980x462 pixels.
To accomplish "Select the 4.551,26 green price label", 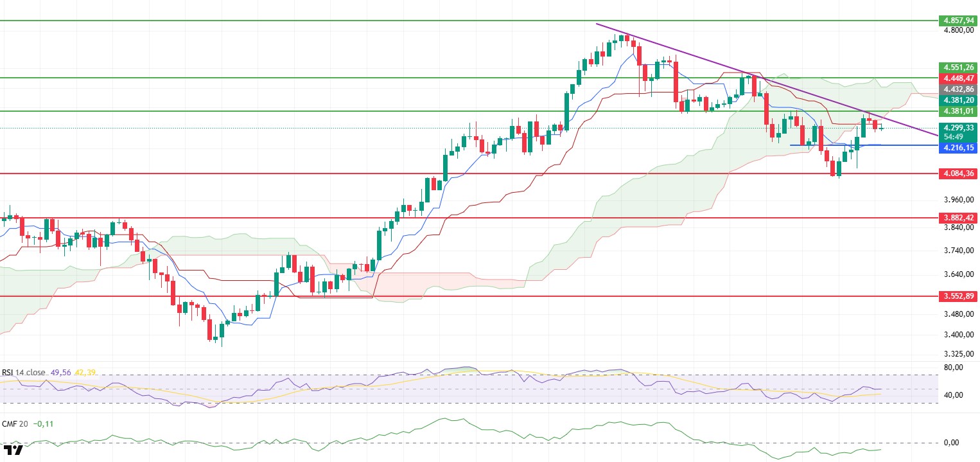I will click(957, 67).
